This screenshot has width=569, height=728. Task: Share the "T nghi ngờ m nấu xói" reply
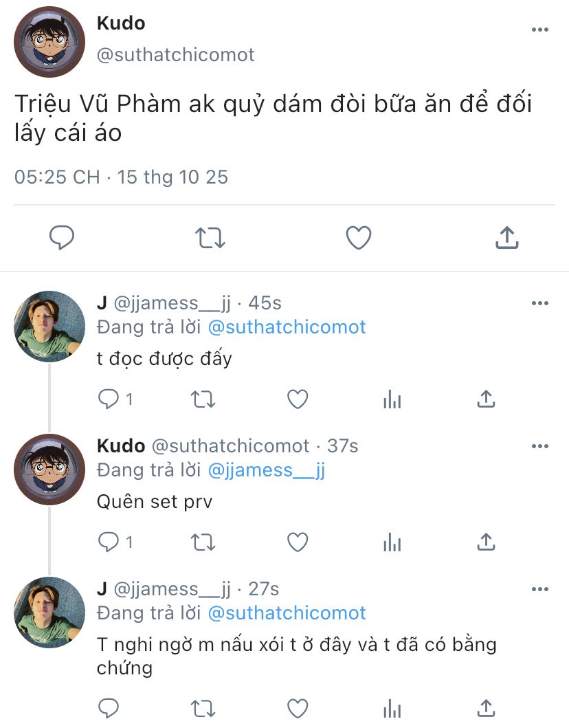[x=486, y=707]
